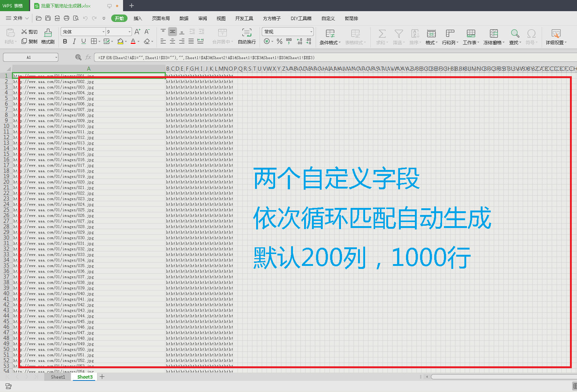Click the printer icon
Screen dimensions: 577x392
pyautogui.click(x=67, y=18)
